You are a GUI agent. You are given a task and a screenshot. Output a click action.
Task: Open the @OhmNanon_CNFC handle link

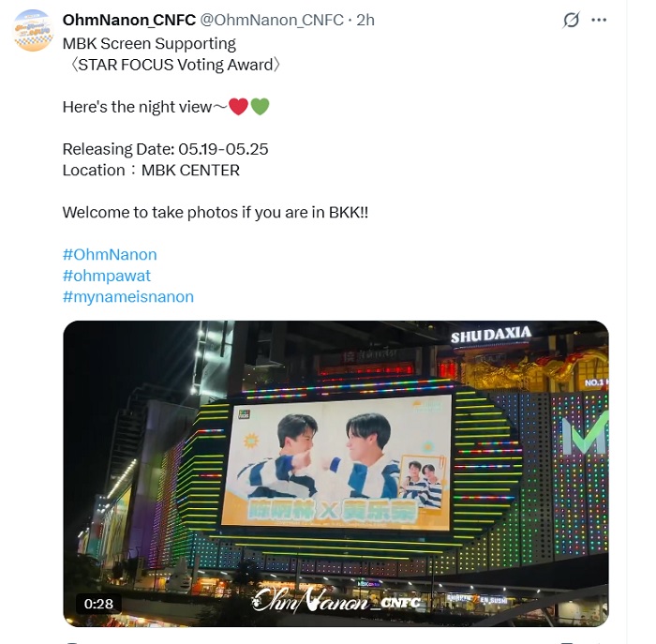click(272, 20)
